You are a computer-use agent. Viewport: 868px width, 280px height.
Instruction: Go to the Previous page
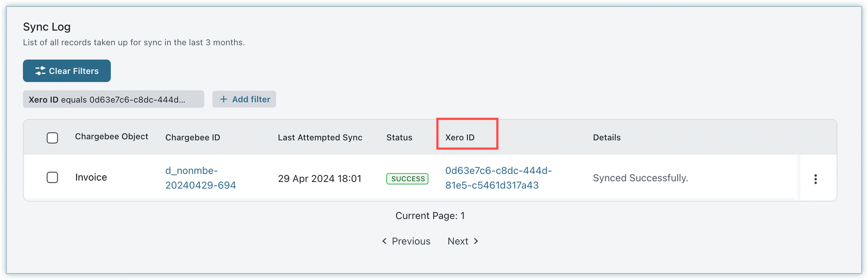click(411, 241)
